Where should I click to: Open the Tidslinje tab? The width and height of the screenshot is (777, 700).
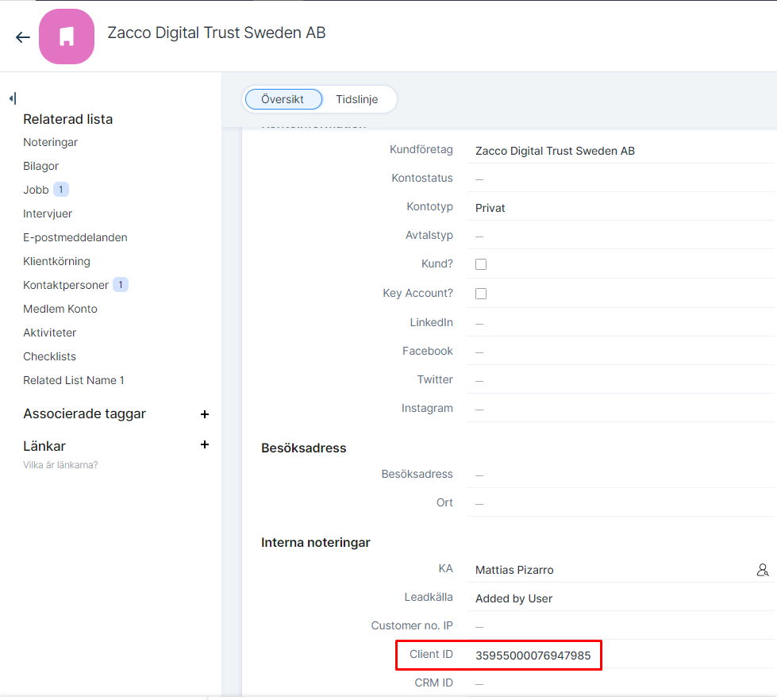pyautogui.click(x=356, y=99)
